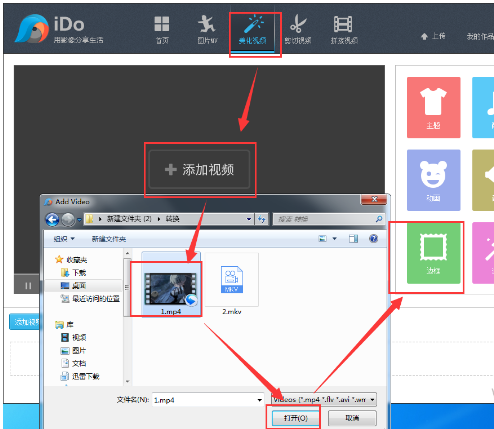
Task: Select 收藏夹 favorites in the sidebar
Action: tap(71, 259)
